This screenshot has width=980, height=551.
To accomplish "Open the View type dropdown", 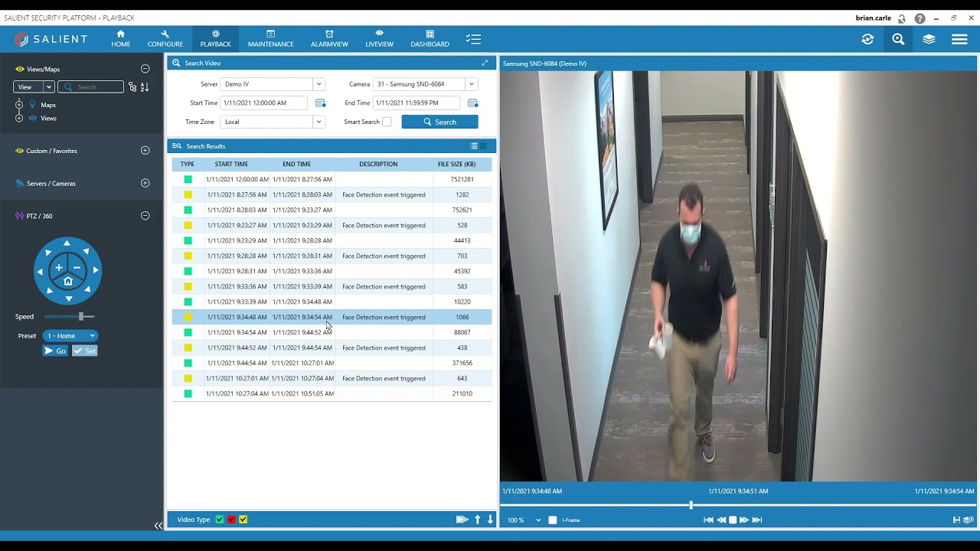I will tap(34, 87).
